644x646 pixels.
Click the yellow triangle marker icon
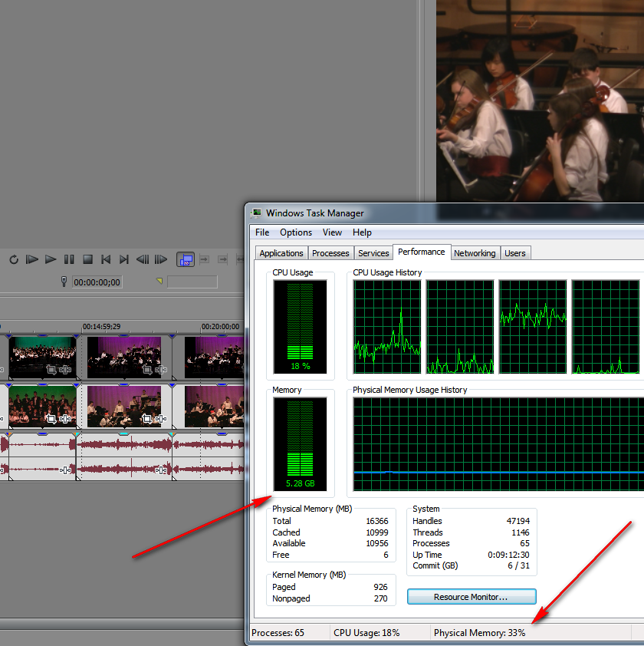(159, 281)
